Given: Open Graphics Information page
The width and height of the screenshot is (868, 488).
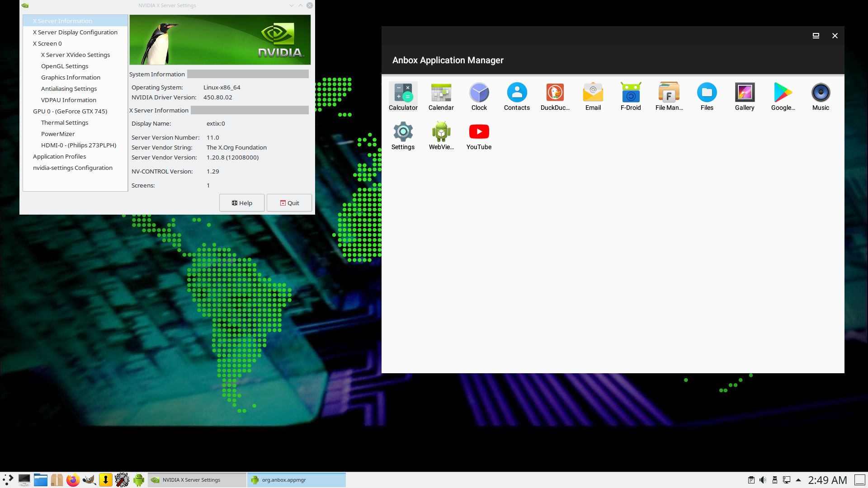Looking at the screenshot, I should coord(75,77).
